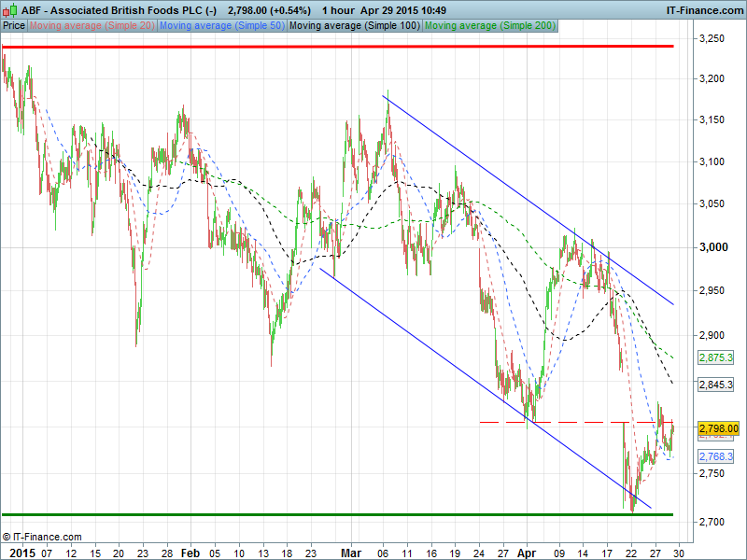Click the blue 2,768.3 price label

click(x=715, y=456)
